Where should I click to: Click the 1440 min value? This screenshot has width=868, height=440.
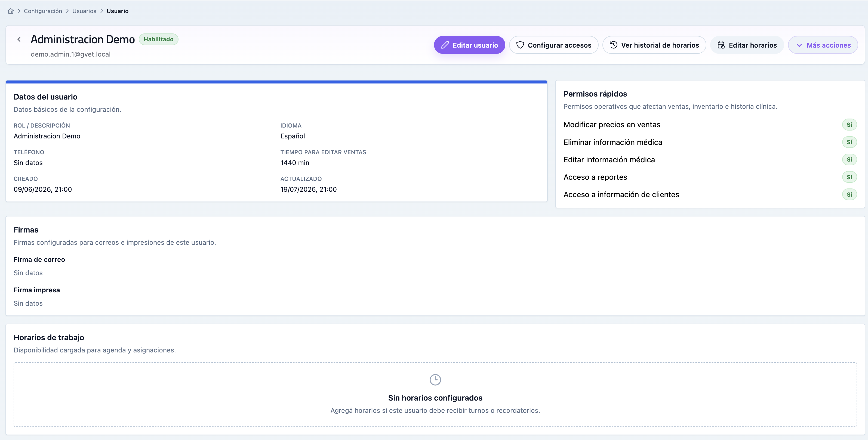click(x=295, y=163)
